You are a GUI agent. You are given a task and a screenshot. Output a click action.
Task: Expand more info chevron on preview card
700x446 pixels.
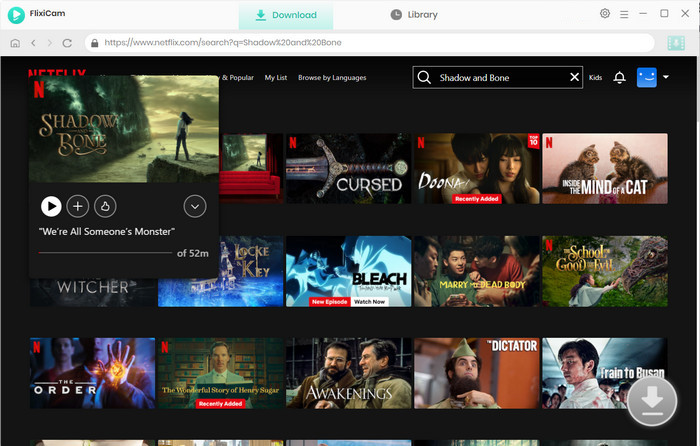click(195, 206)
